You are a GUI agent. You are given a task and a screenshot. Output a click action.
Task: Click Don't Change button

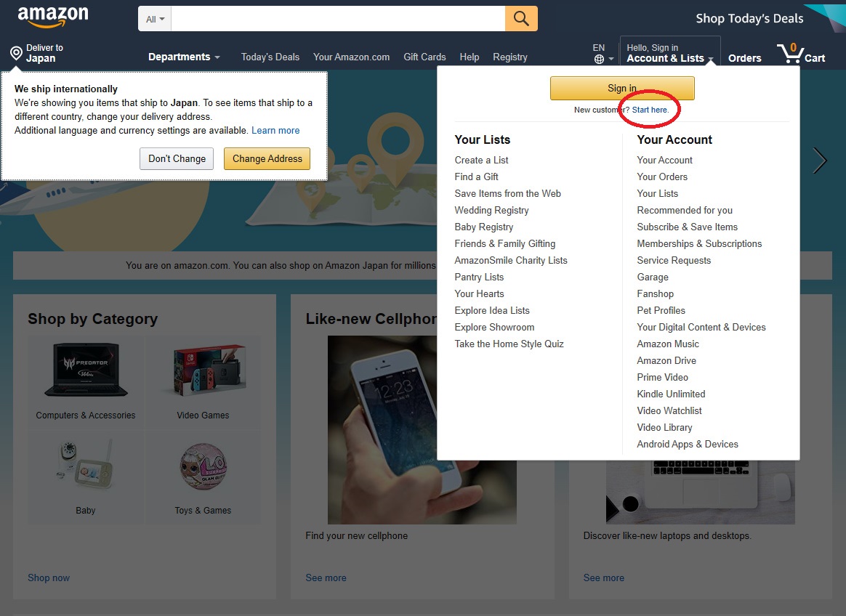[x=177, y=158]
